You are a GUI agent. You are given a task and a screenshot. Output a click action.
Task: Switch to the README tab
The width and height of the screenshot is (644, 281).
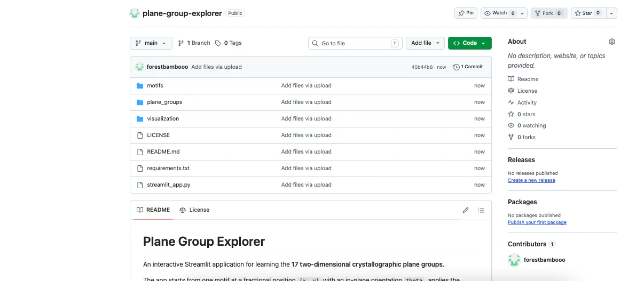(153, 210)
